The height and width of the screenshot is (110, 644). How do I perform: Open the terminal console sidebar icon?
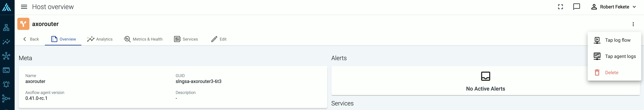pyautogui.click(x=6, y=70)
